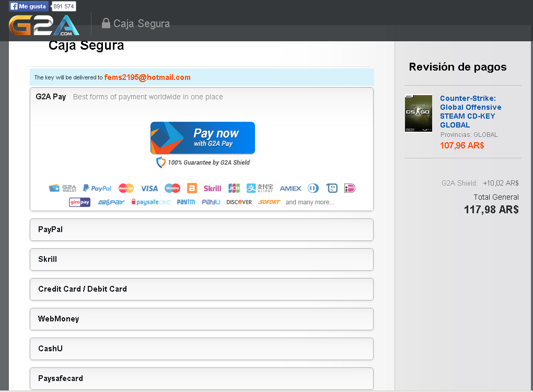The image size is (533, 392).
Task: Click the MasterCard logo
Action: [126, 188]
